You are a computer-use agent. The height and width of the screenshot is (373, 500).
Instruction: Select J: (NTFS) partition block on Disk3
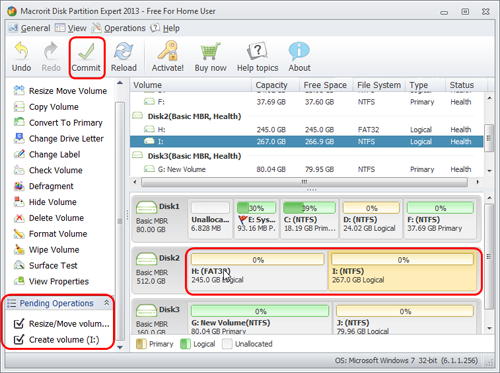click(x=405, y=318)
